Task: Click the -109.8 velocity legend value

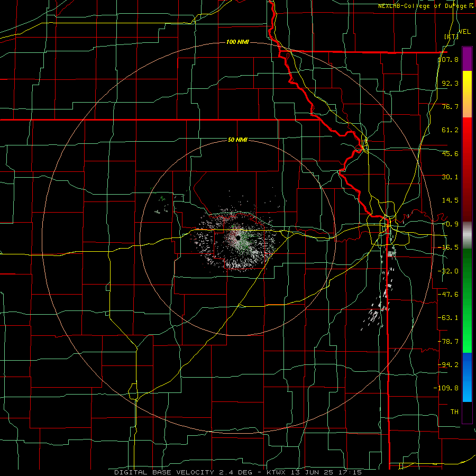Action: coord(446,388)
